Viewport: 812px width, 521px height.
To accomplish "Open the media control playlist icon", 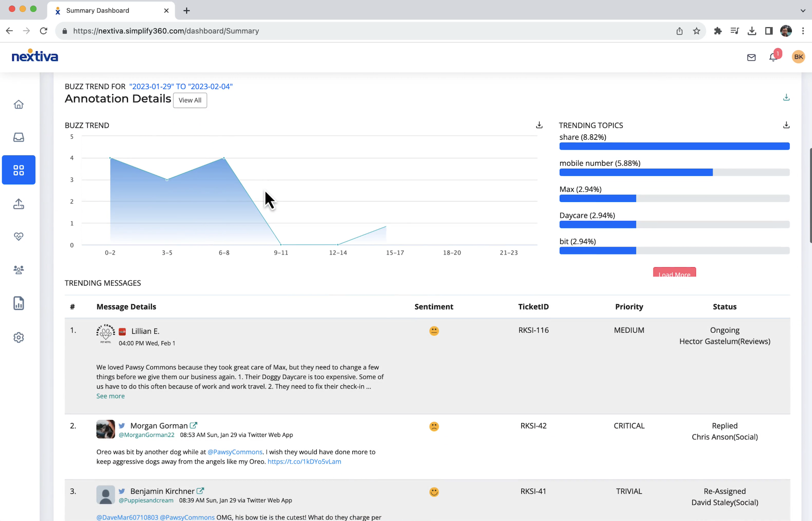I will pyautogui.click(x=735, y=31).
